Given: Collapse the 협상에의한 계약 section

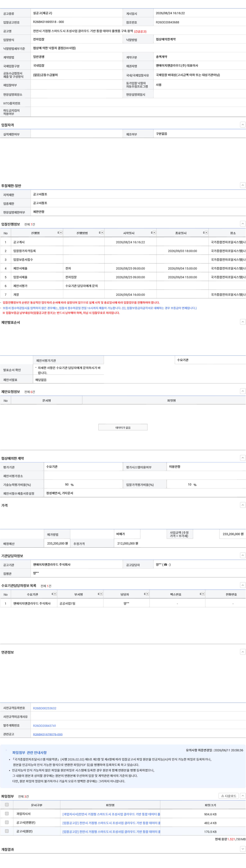Looking at the screenshot, I should 243,458.
